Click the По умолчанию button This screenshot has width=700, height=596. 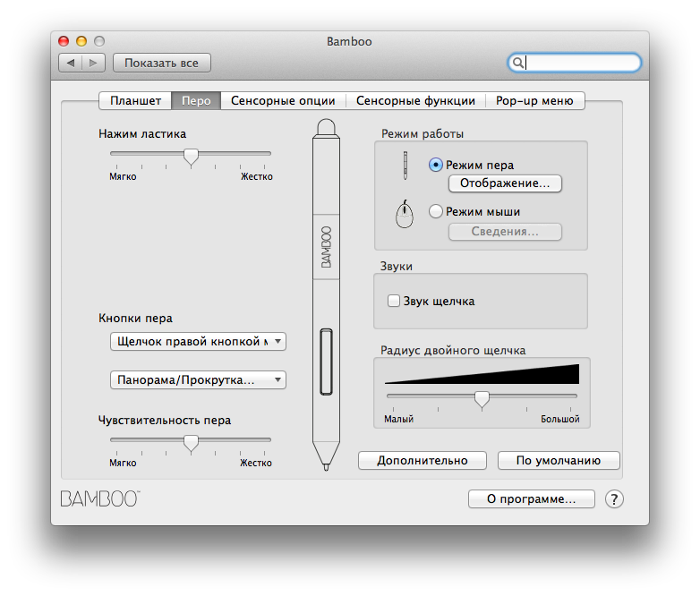coord(559,460)
